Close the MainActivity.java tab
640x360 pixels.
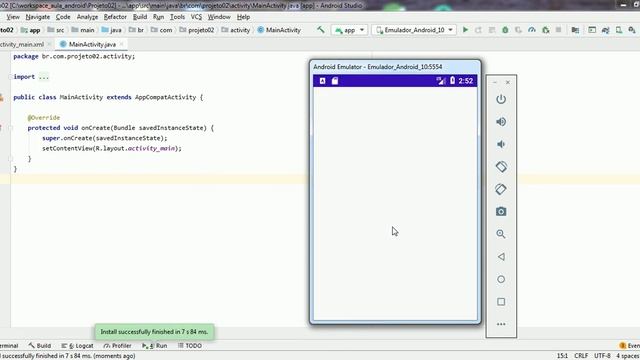tap(122, 44)
